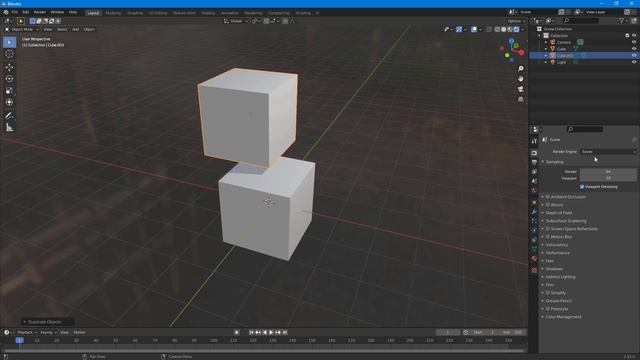This screenshot has width=640, height=360.
Task: Enable the Bloom checkbox
Action: pos(548,205)
